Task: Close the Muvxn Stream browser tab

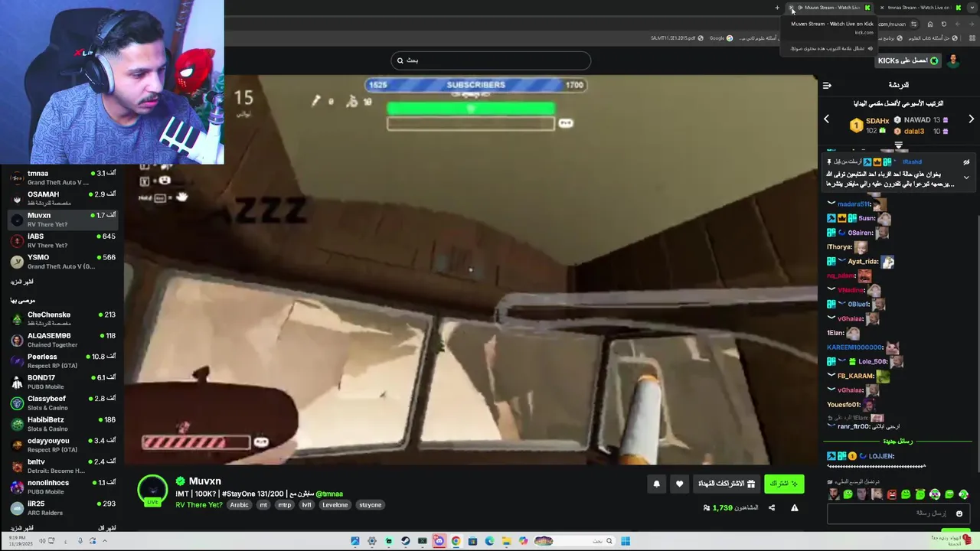Action: [x=791, y=8]
